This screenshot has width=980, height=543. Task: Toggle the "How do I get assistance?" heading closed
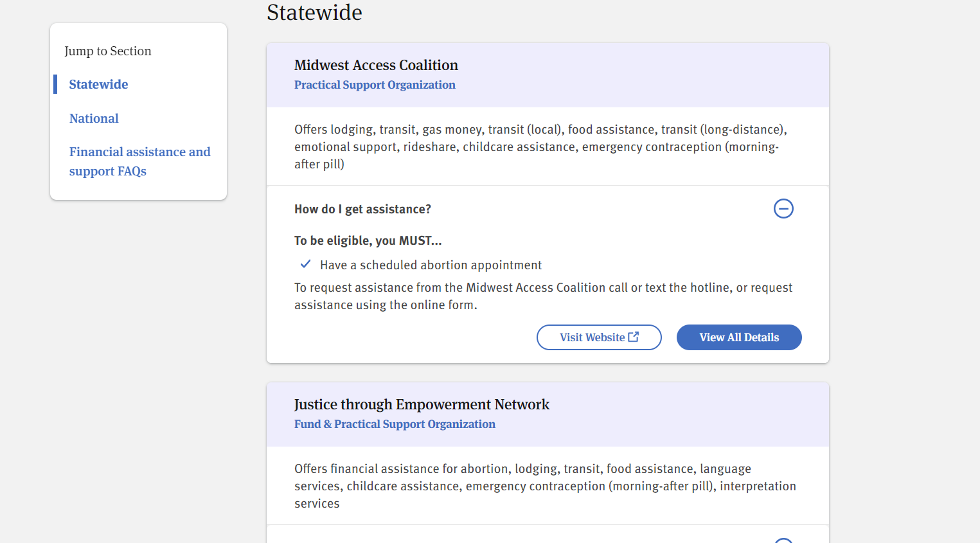362,209
